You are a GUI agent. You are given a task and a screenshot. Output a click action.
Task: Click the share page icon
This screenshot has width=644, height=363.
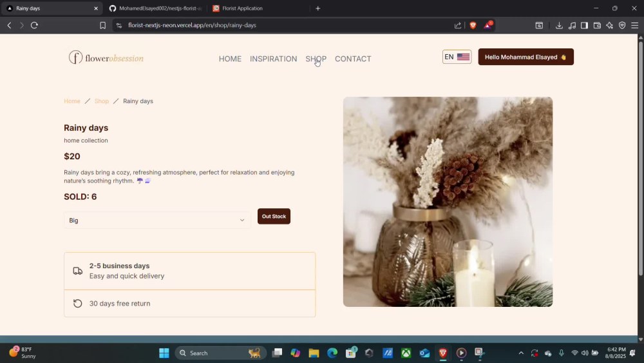(457, 26)
